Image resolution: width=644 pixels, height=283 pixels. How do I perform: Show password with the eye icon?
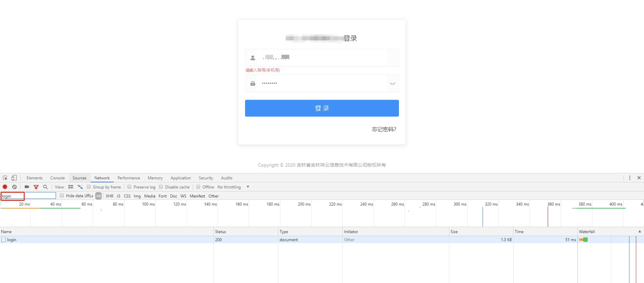(392, 84)
